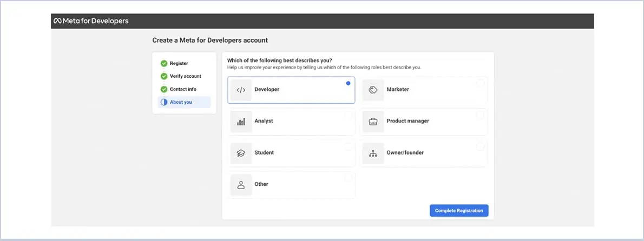
Task: Click the Marketer label text
Action: pyautogui.click(x=398, y=89)
